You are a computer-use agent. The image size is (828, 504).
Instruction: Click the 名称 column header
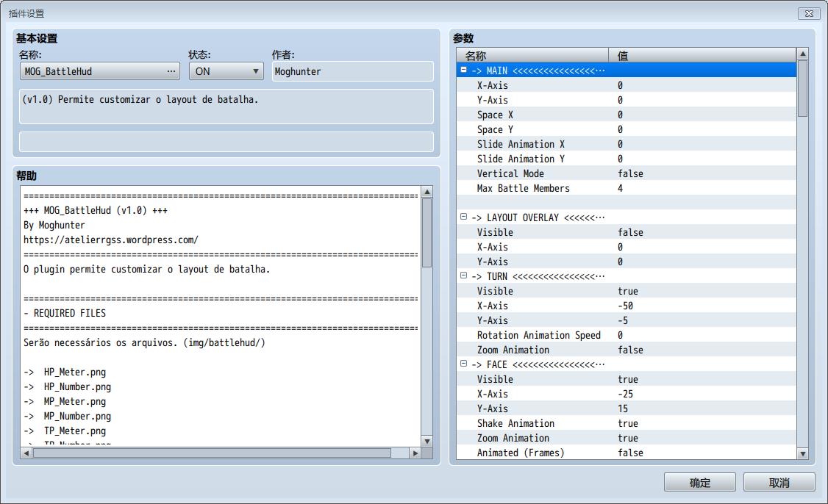coord(533,55)
